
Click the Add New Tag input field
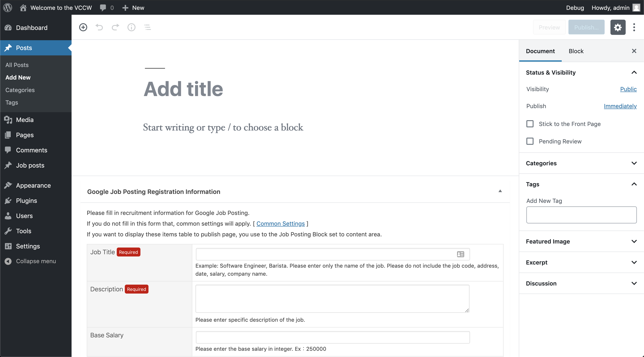click(x=581, y=215)
